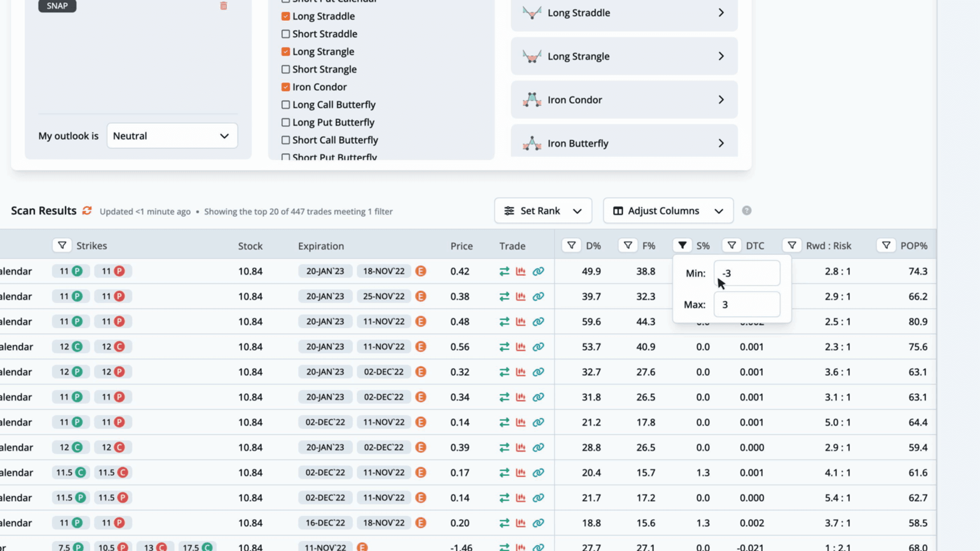Click the Stock column header

[x=250, y=246]
